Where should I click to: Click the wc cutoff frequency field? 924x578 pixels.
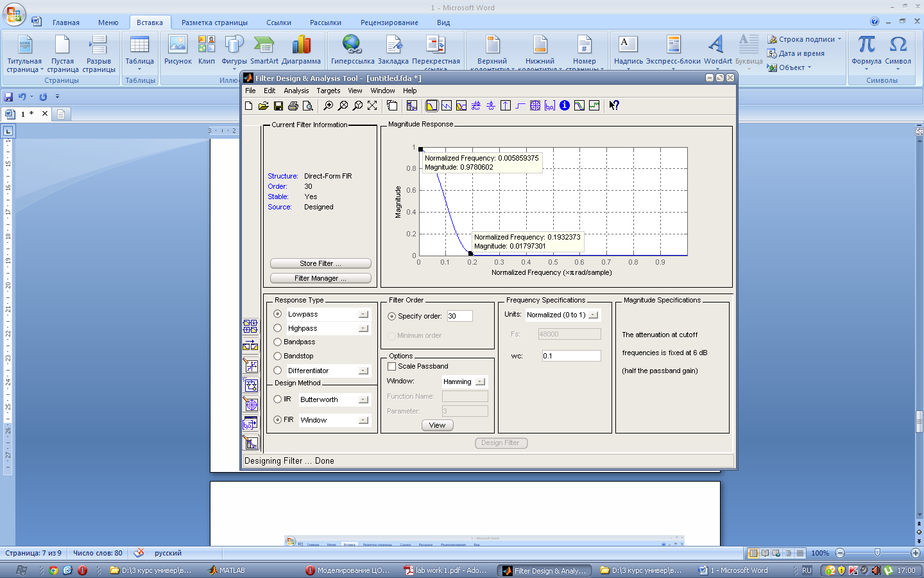571,356
